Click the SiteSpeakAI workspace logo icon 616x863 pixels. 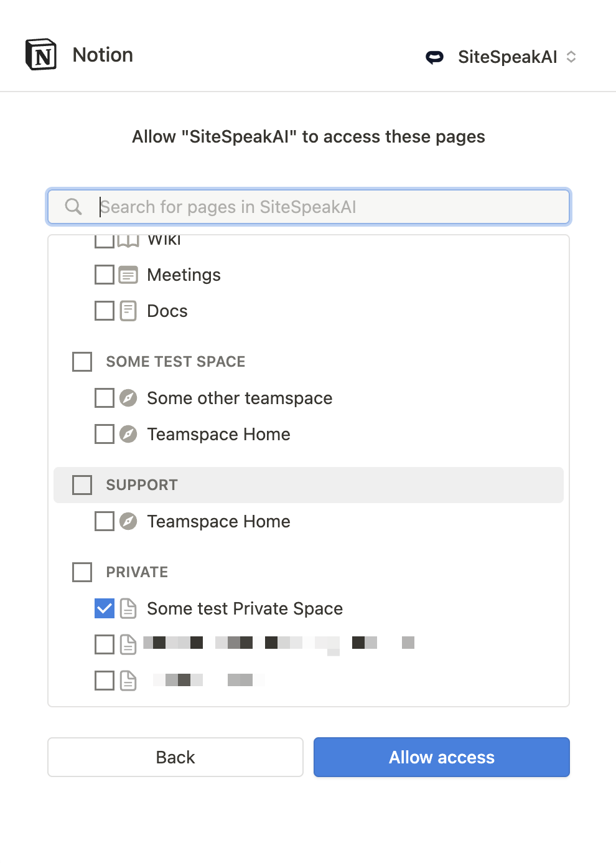pyautogui.click(x=434, y=57)
